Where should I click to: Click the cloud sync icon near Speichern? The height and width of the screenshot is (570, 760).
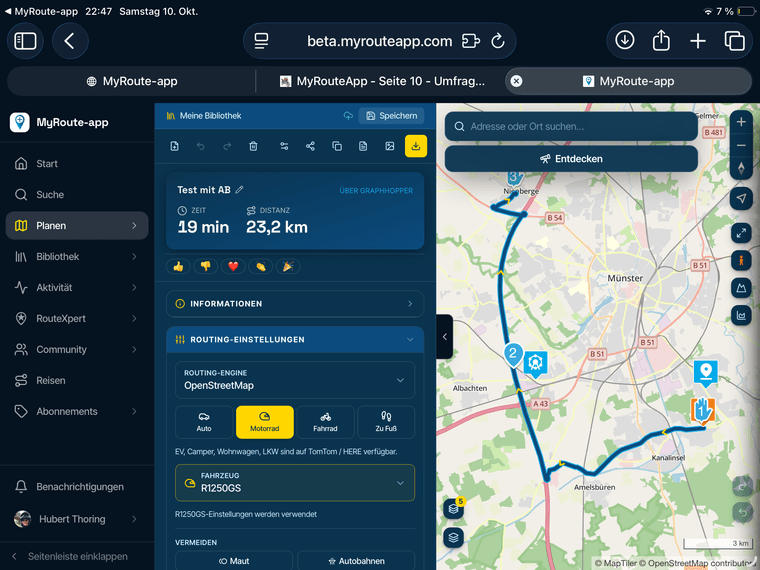(348, 116)
